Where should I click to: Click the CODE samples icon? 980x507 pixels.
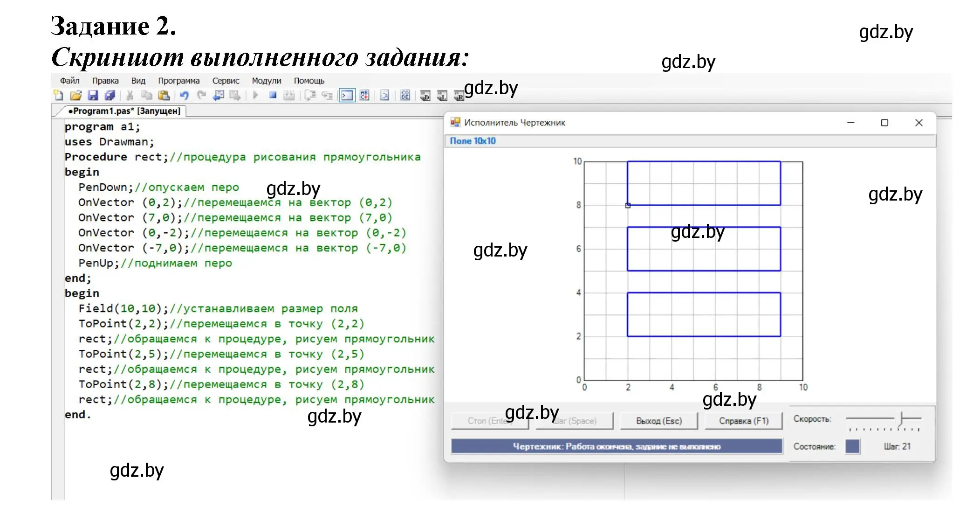(x=405, y=96)
